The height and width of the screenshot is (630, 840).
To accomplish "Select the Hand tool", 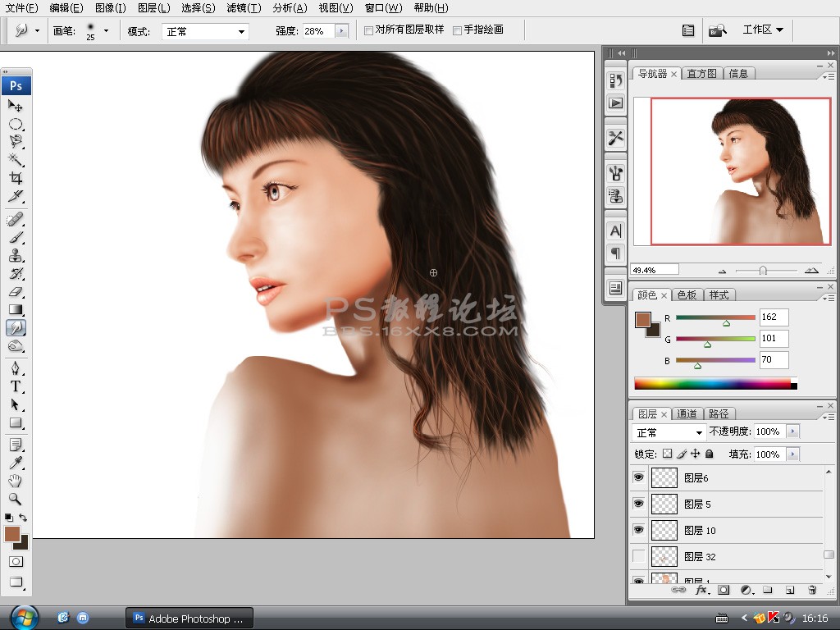I will click(x=16, y=481).
